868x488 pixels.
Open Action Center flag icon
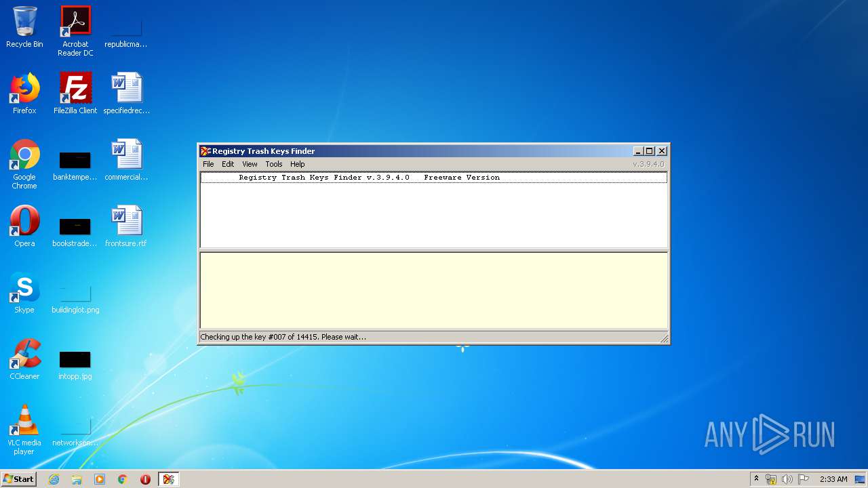pos(804,479)
